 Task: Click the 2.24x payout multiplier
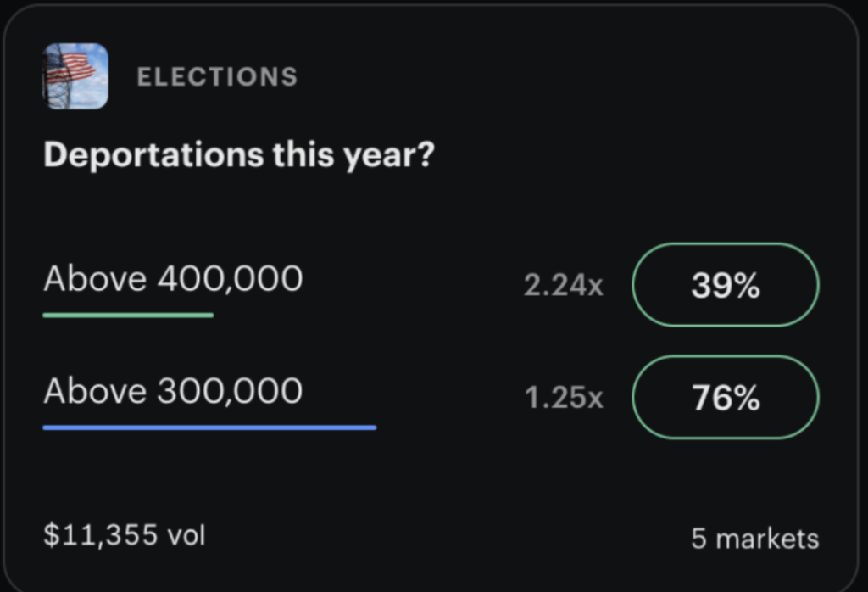click(564, 286)
